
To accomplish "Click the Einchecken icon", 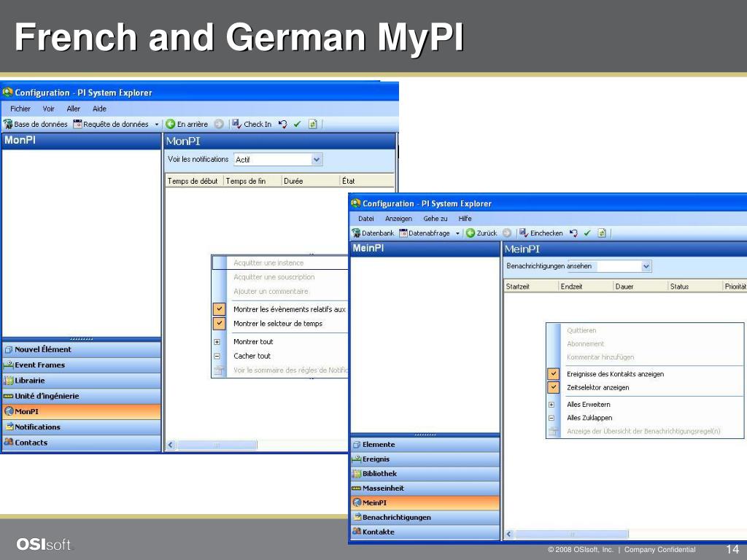I will point(524,233).
